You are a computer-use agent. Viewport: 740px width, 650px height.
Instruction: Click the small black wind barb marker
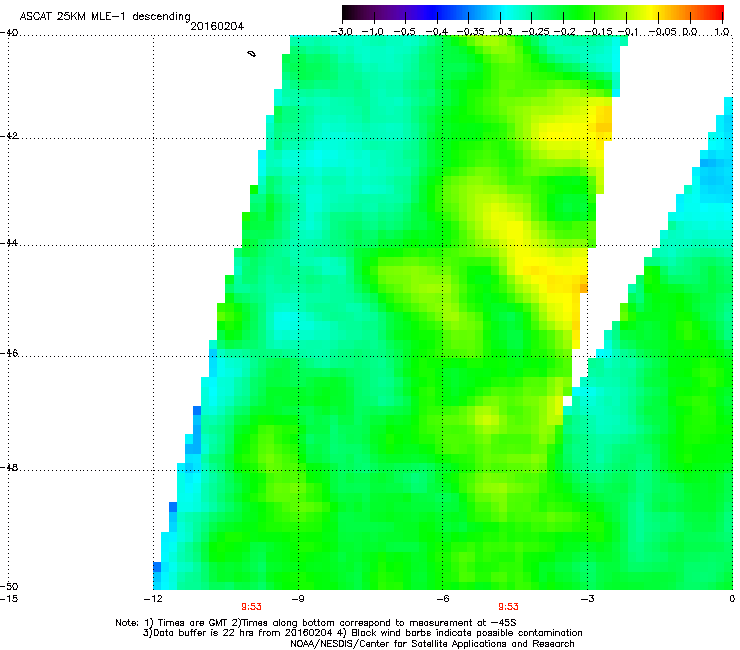tap(252, 54)
